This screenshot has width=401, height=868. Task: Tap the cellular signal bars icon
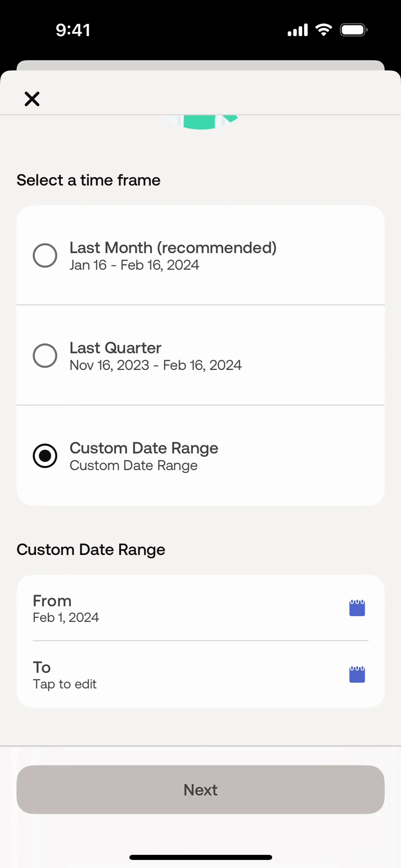click(x=297, y=30)
